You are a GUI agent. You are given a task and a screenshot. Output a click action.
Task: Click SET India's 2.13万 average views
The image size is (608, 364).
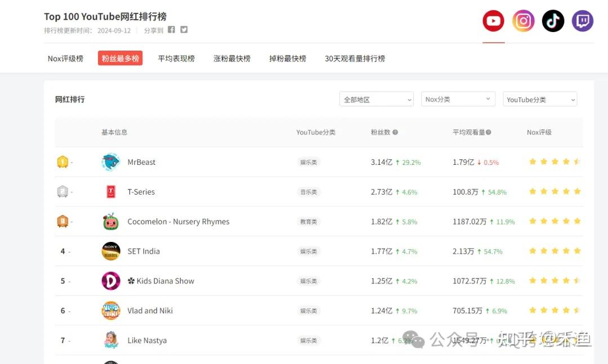tap(463, 251)
